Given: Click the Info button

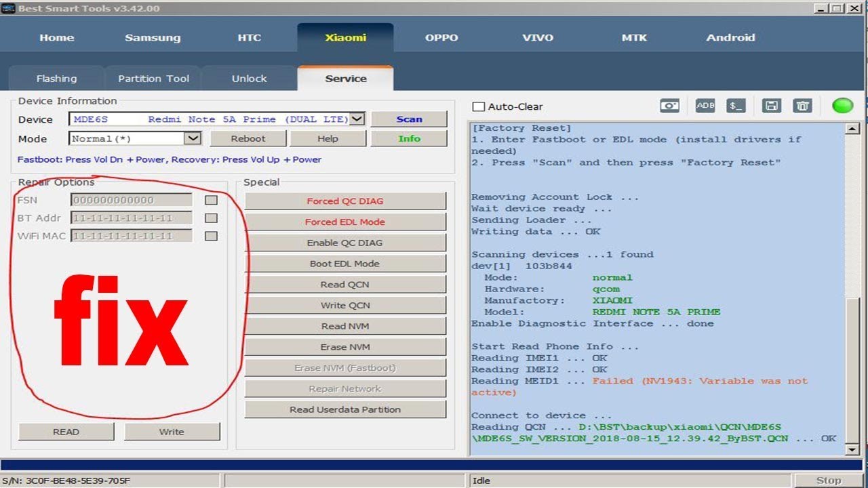Looking at the screenshot, I should click(409, 138).
